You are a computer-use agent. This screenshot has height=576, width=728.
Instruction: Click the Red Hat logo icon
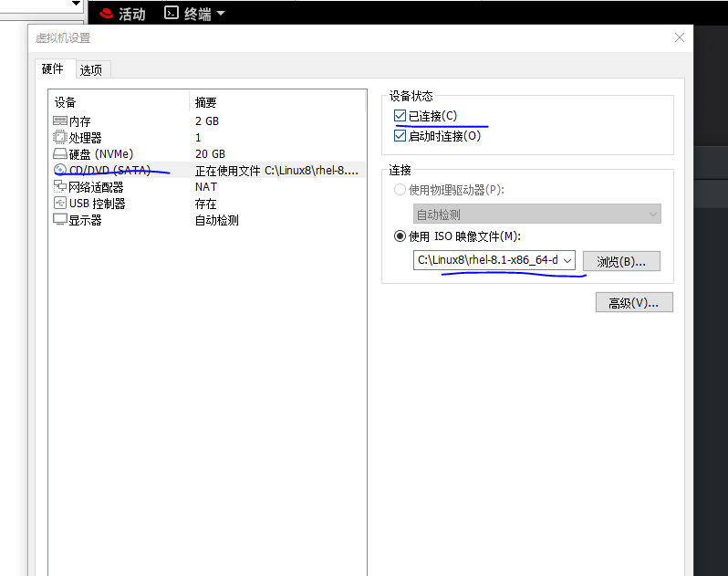point(107,14)
